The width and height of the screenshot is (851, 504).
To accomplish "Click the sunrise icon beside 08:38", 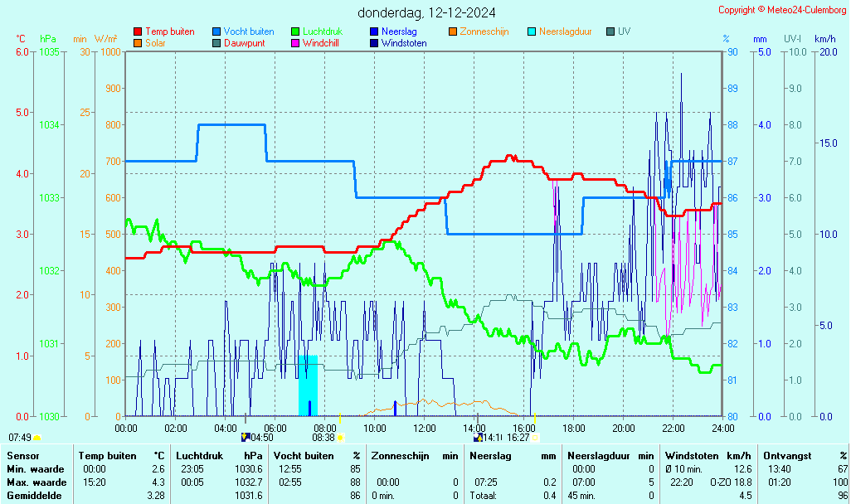I will pyautogui.click(x=340, y=437).
